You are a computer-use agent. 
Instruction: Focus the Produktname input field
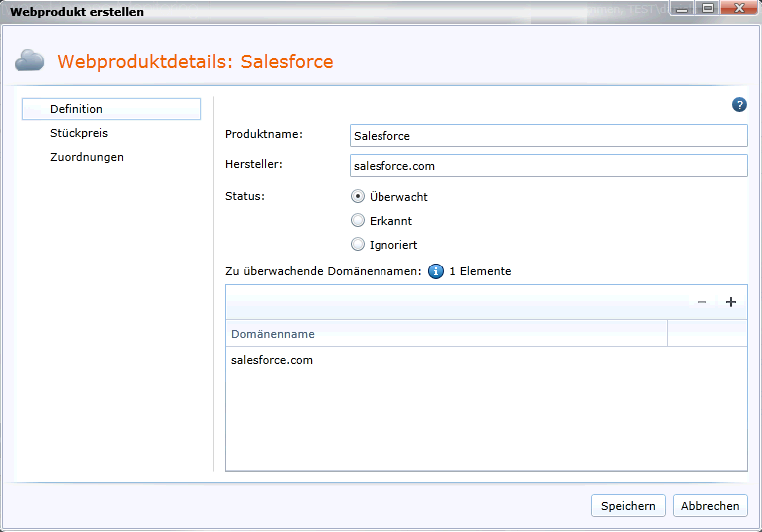click(x=548, y=136)
